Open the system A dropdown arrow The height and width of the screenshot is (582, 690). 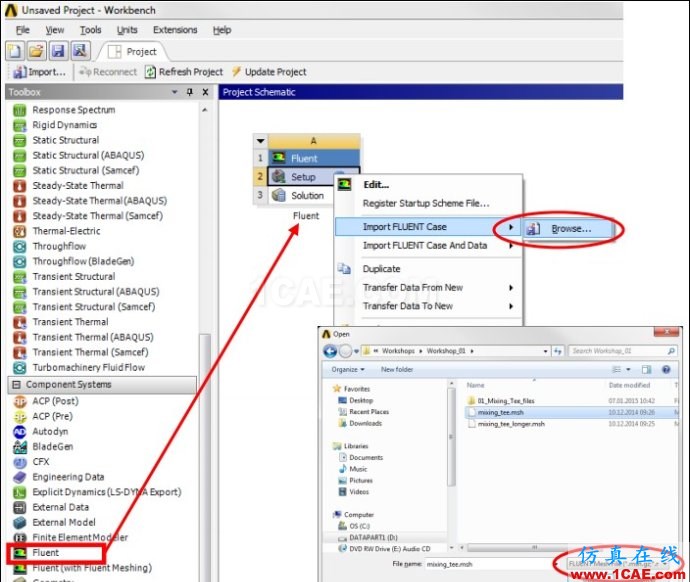coord(261,141)
